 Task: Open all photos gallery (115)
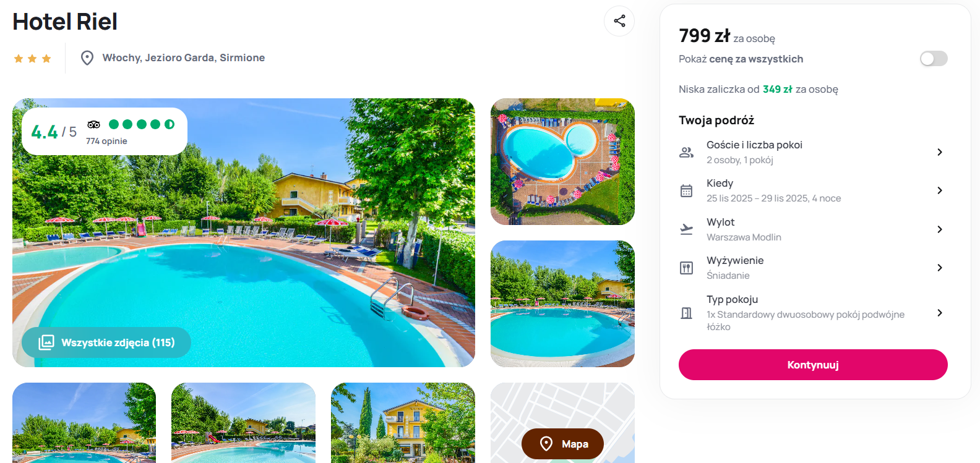(106, 342)
